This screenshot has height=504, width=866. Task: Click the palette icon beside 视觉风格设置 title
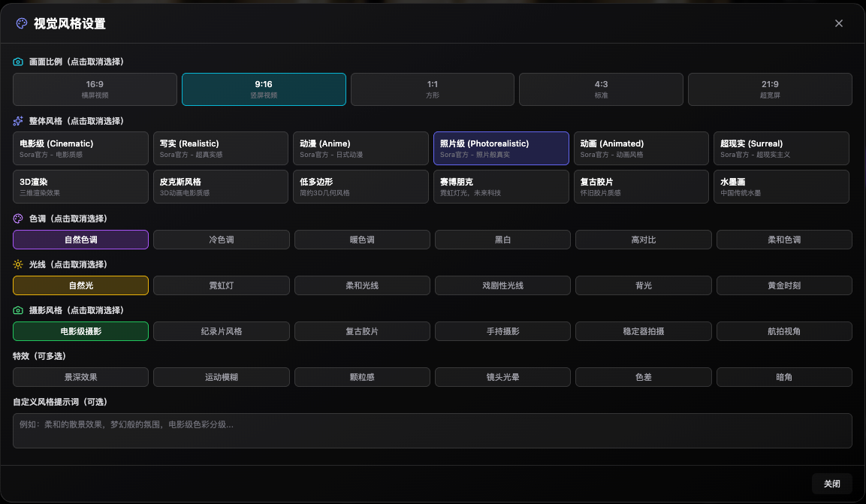(21, 23)
